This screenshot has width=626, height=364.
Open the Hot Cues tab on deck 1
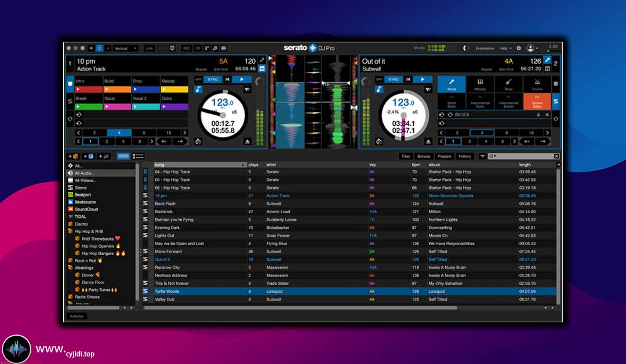(70, 84)
